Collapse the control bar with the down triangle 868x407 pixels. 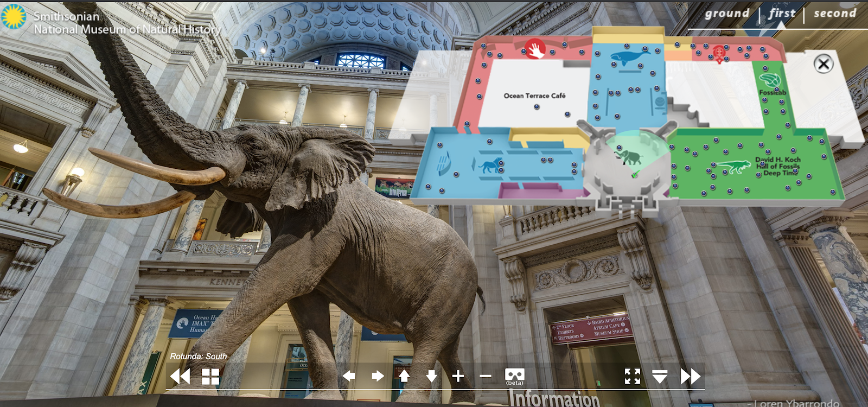pos(660,376)
